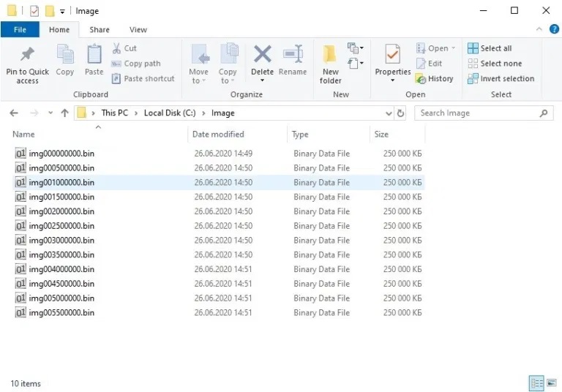Click Invert selection button
The height and width of the screenshot is (392, 562).
tap(501, 79)
